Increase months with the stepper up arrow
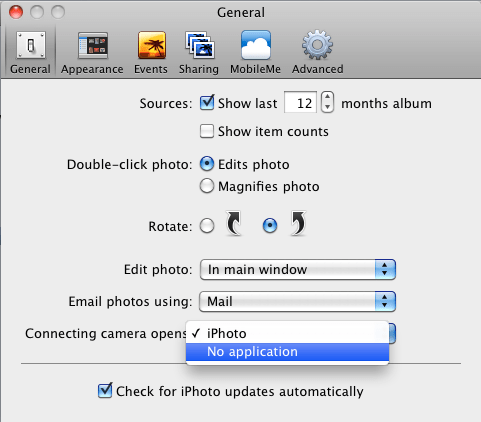481x422 pixels. pyautogui.click(x=327, y=97)
